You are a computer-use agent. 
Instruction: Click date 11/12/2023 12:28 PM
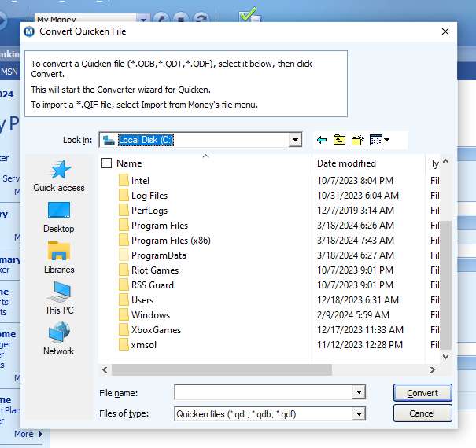point(360,345)
